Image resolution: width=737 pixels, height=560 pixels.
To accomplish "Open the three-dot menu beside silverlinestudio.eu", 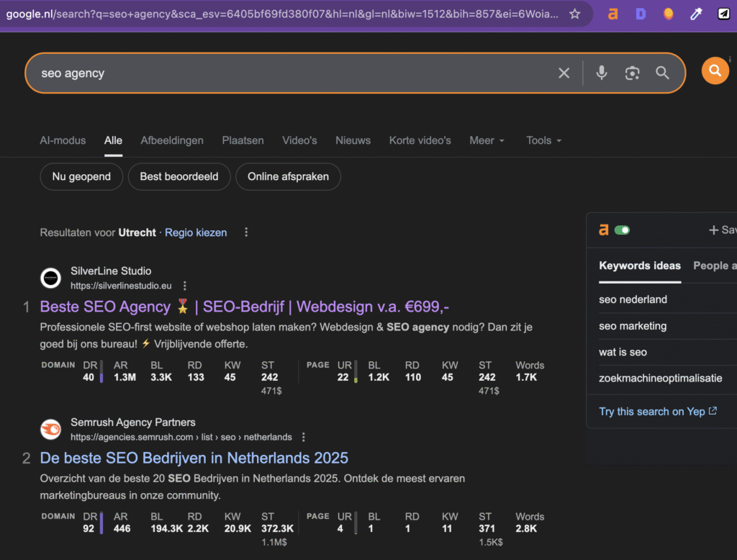I will (x=185, y=285).
